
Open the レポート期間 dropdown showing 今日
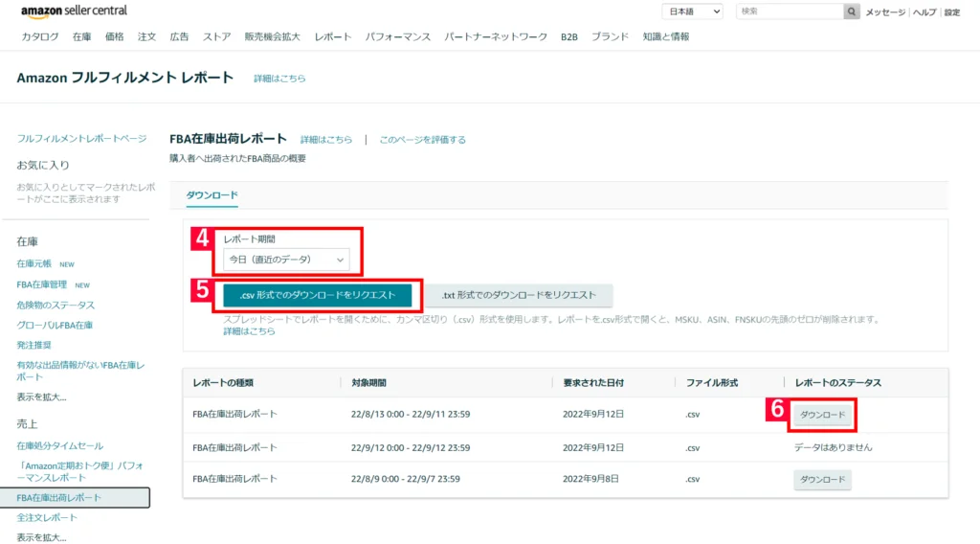click(286, 260)
